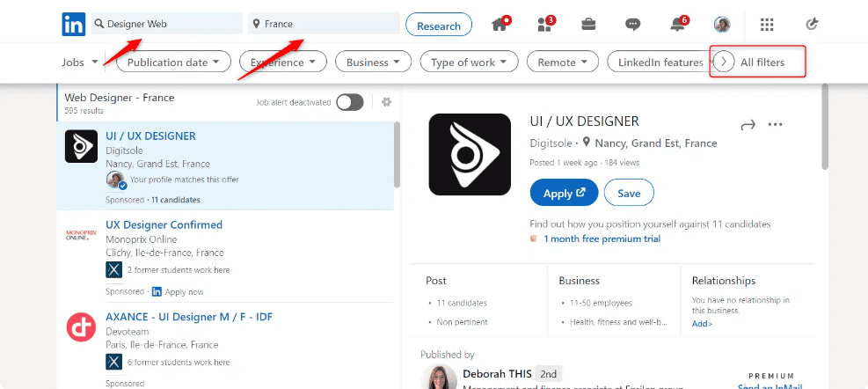Toggle the job alert switch
This screenshot has height=389, width=868.
[x=350, y=102]
